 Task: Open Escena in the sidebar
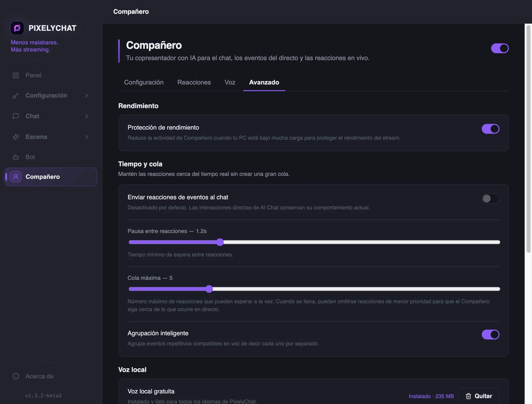(51, 137)
